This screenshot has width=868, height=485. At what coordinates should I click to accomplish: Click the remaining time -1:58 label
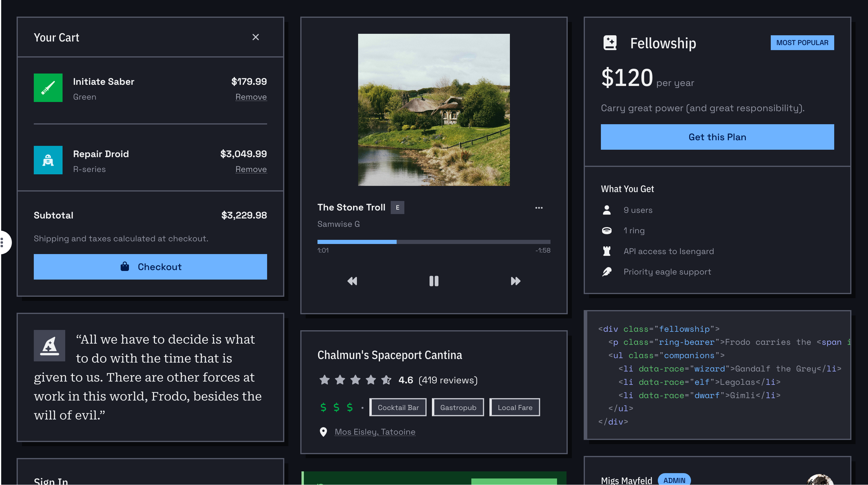pos(542,250)
